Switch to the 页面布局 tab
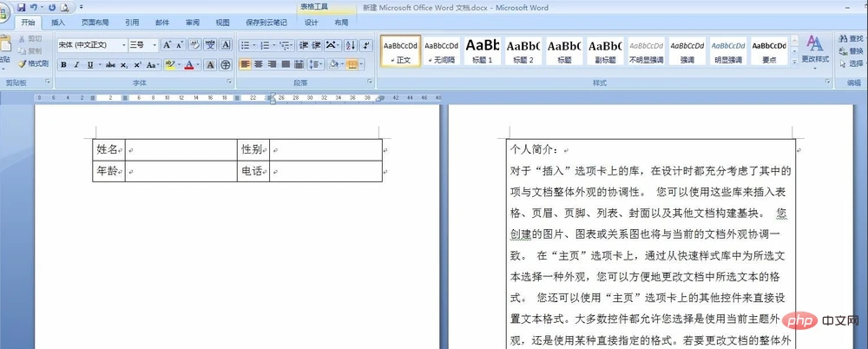Image resolution: width=868 pixels, height=349 pixels. click(95, 23)
